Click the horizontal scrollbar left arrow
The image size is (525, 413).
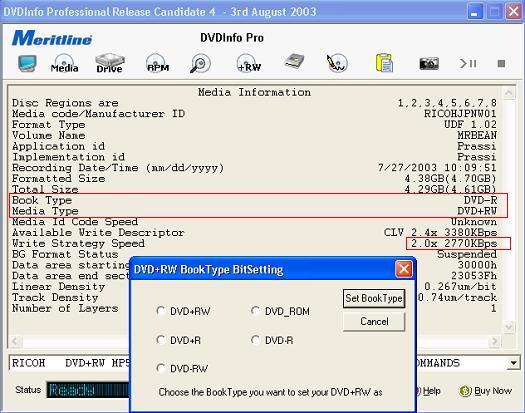click(14, 341)
